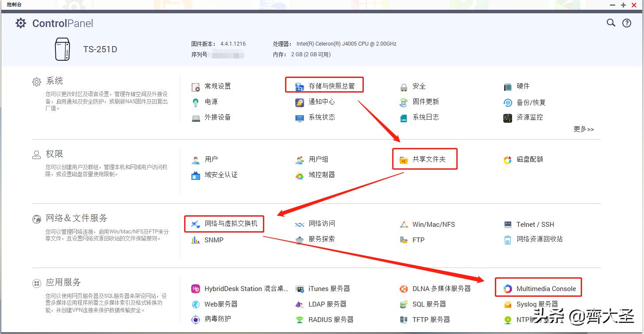Open the System (系统) category heading

(54, 81)
